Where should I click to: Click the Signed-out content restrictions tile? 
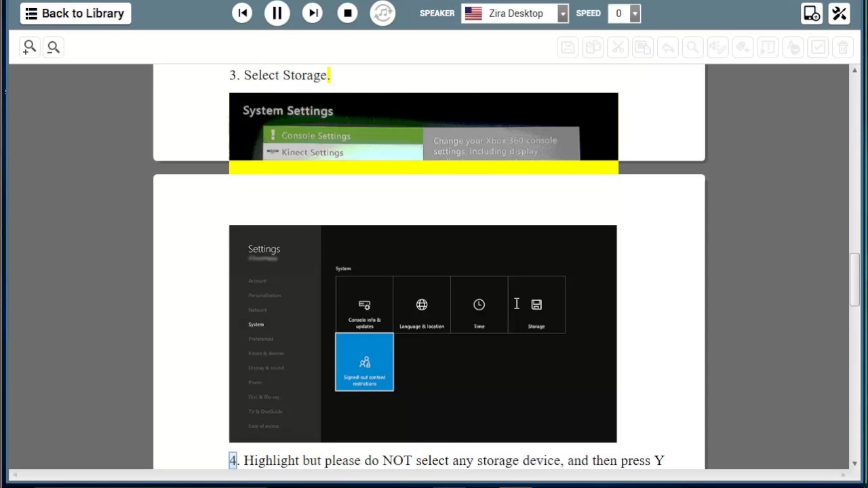[x=364, y=362]
